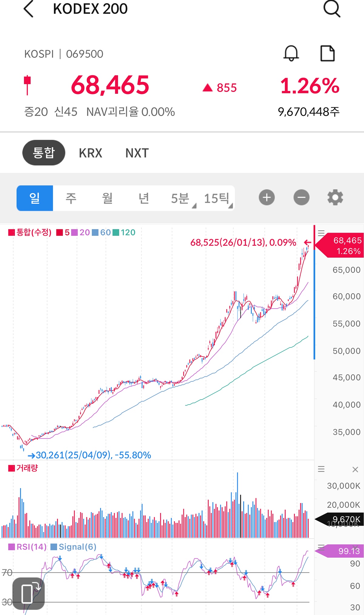The width and height of the screenshot is (364, 615).
Task: Expand the 5분 minute interval dropdown
Action: tap(182, 198)
